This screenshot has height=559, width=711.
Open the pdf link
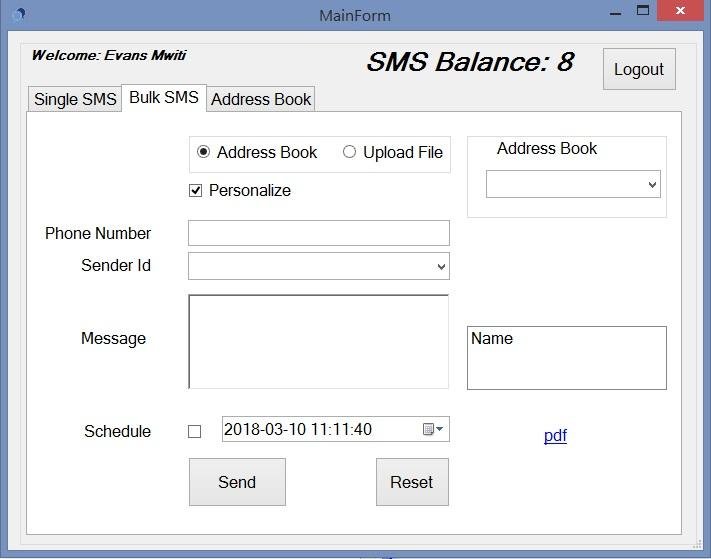[555, 435]
